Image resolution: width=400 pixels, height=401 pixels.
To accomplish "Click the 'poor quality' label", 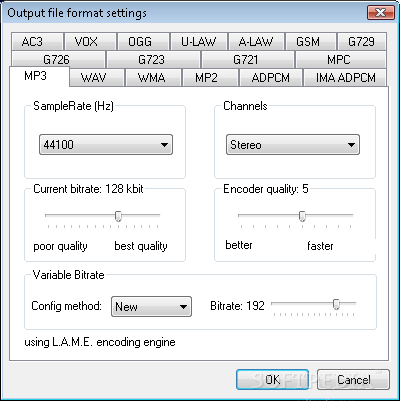I will (60, 246).
